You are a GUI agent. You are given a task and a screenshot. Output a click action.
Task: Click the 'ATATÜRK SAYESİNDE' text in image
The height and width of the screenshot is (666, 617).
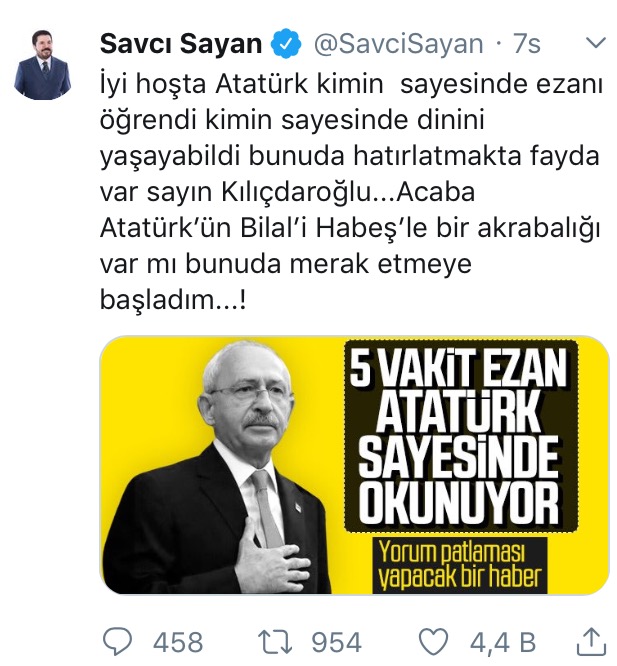point(459,439)
